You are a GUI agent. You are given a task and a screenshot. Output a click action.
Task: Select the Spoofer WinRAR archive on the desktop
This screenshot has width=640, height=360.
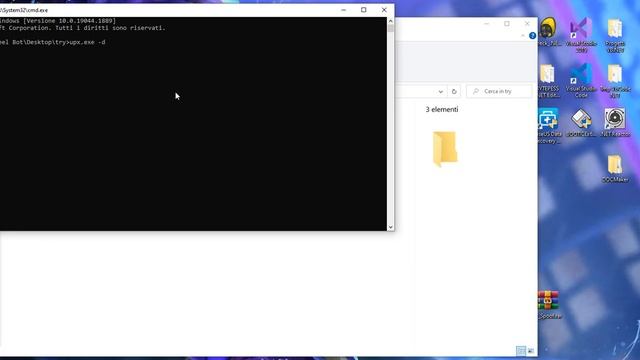(549, 304)
